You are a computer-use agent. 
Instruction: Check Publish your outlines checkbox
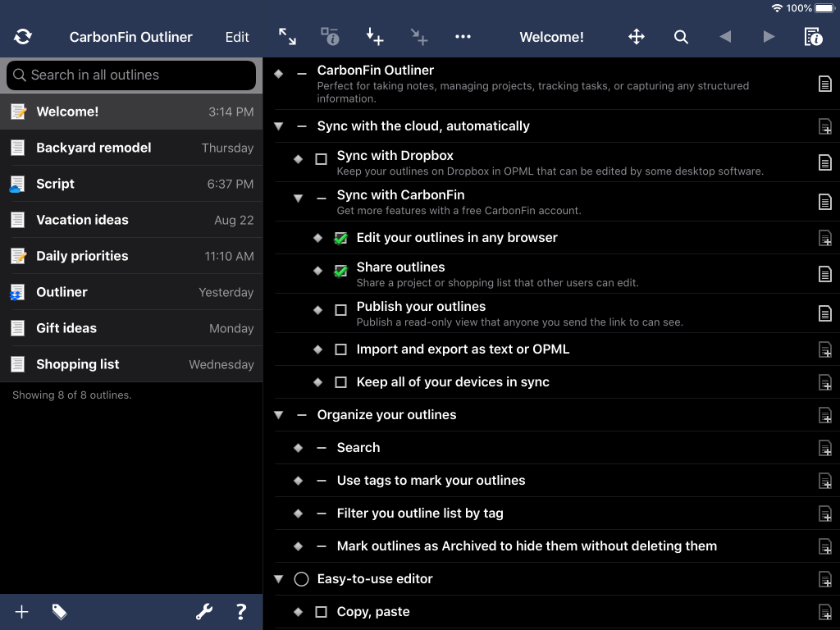point(340,310)
